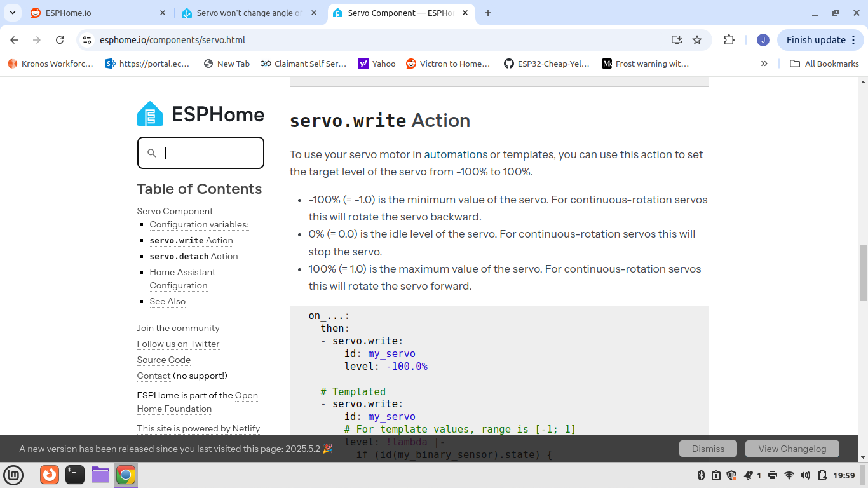Click the search magnifier icon in sidebar
Image resolution: width=868 pixels, height=488 pixels.
[x=152, y=152]
